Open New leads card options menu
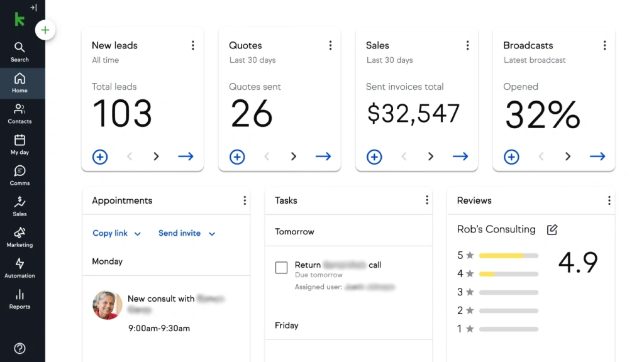 [192, 45]
